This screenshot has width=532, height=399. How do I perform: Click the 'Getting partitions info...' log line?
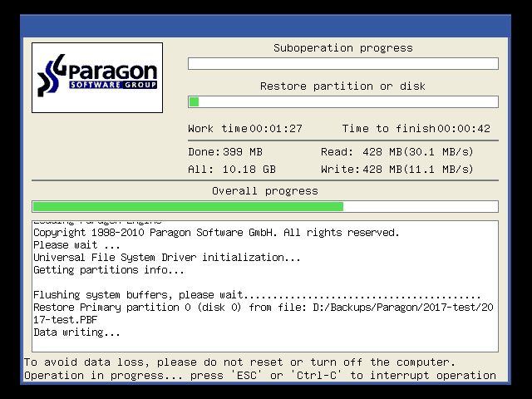click(x=108, y=270)
